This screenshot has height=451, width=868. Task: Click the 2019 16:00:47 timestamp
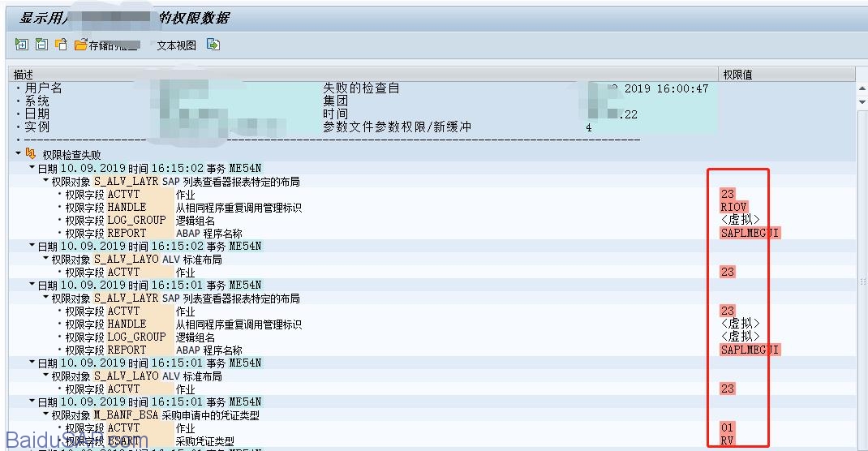point(667,88)
